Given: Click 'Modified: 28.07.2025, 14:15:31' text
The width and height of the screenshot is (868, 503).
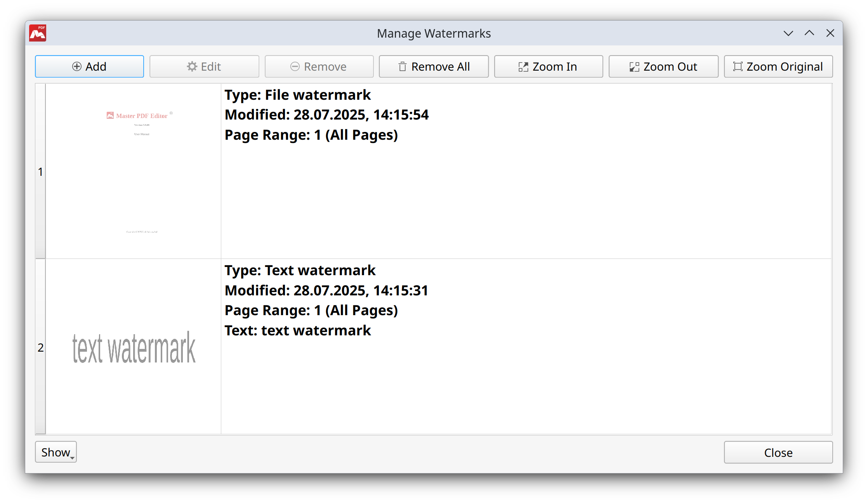Looking at the screenshot, I should pos(326,291).
